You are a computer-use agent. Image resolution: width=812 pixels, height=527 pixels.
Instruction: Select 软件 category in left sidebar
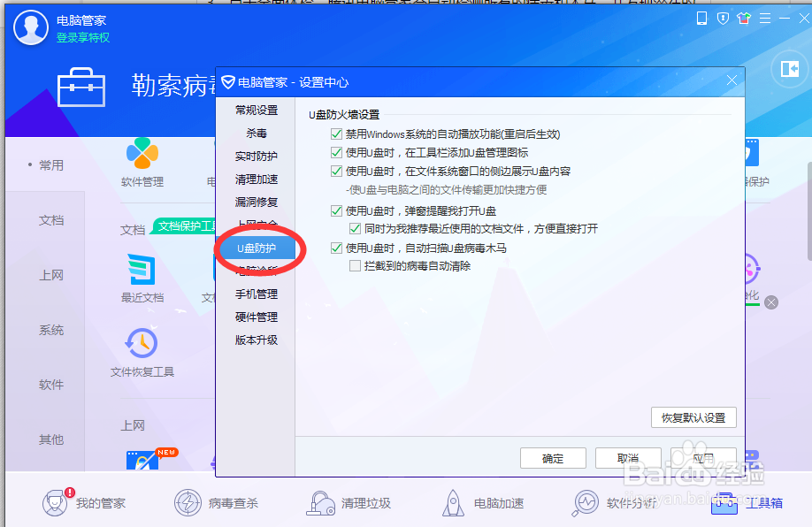(x=51, y=385)
